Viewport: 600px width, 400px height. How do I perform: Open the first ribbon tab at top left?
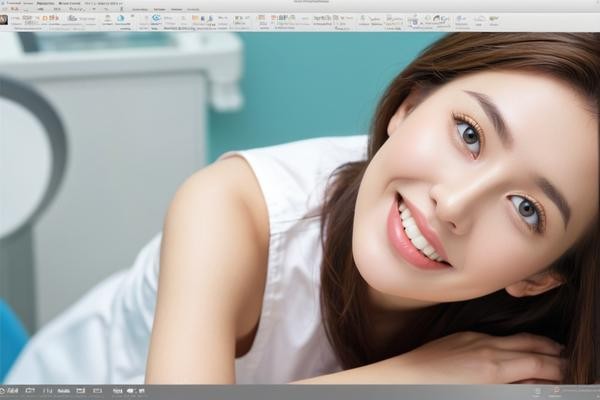(x=14, y=4)
